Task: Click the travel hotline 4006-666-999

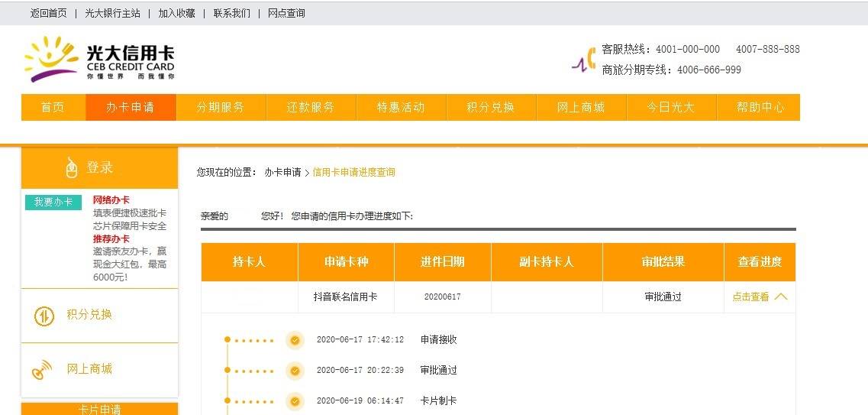Action: (x=709, y=70)
